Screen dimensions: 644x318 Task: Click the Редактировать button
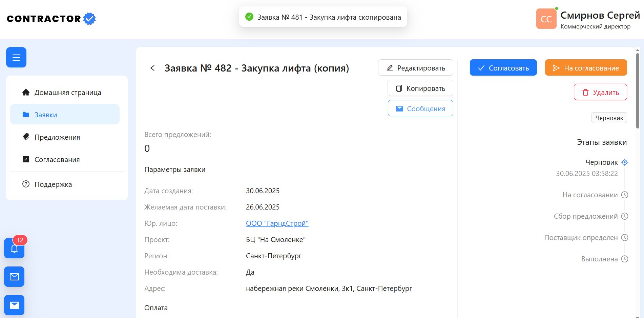pos(416,68)
